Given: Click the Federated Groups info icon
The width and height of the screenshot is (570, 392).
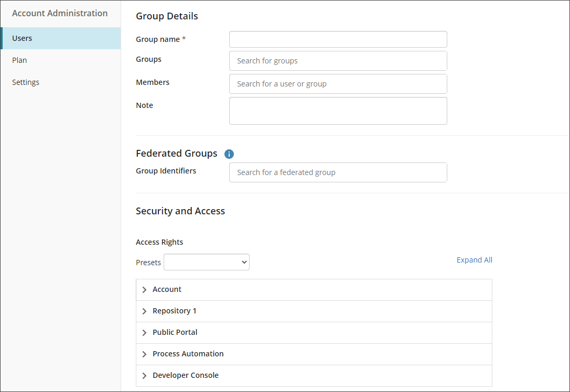Looking at the screenshot, I should point(229,154).
